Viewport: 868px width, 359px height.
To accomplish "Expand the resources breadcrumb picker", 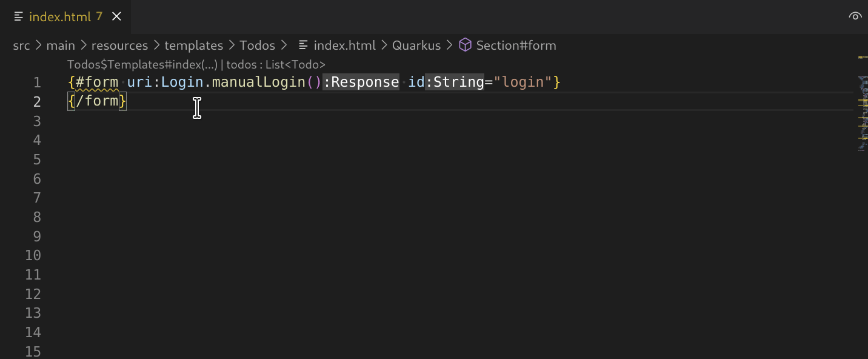I will tap(119, 45).
